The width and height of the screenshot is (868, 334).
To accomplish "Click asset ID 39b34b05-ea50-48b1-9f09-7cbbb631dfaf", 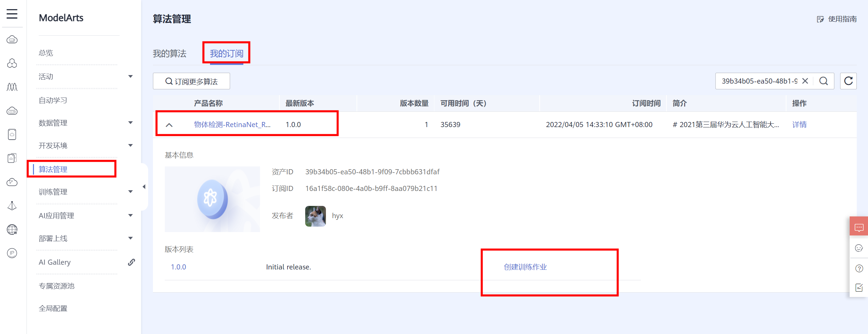I will pos(372,172).
